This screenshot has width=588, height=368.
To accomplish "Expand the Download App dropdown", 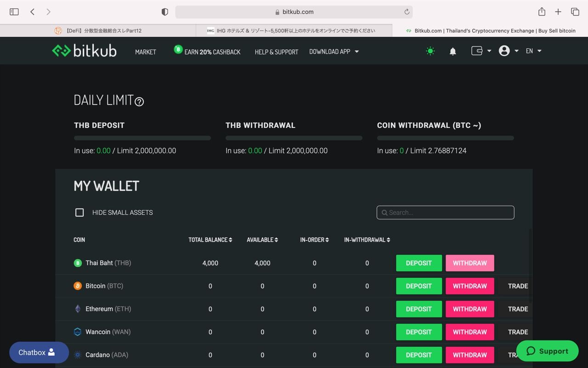I will (334, 52).
